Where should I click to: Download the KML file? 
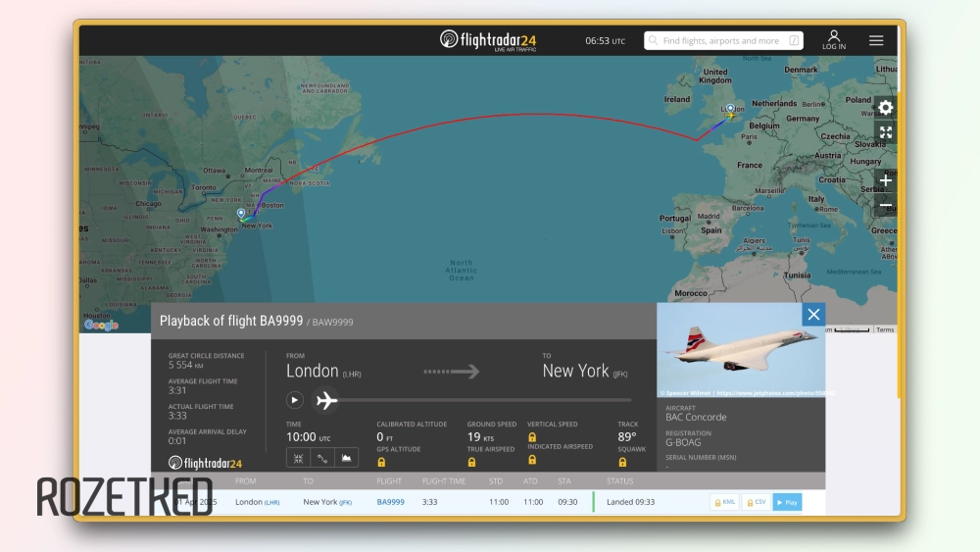coord(724,502)
